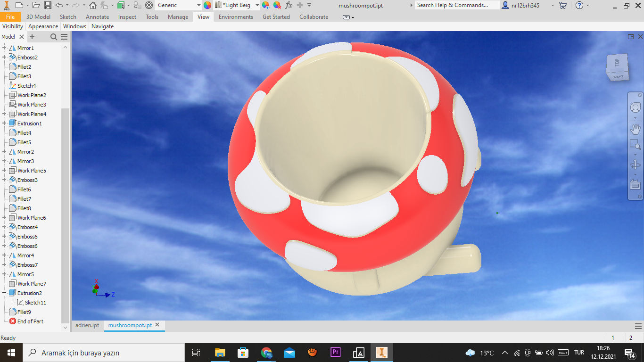Screen dimensions: 644x362
Task: Expand the Emboss7 feature node
Action: pos(4,265)
